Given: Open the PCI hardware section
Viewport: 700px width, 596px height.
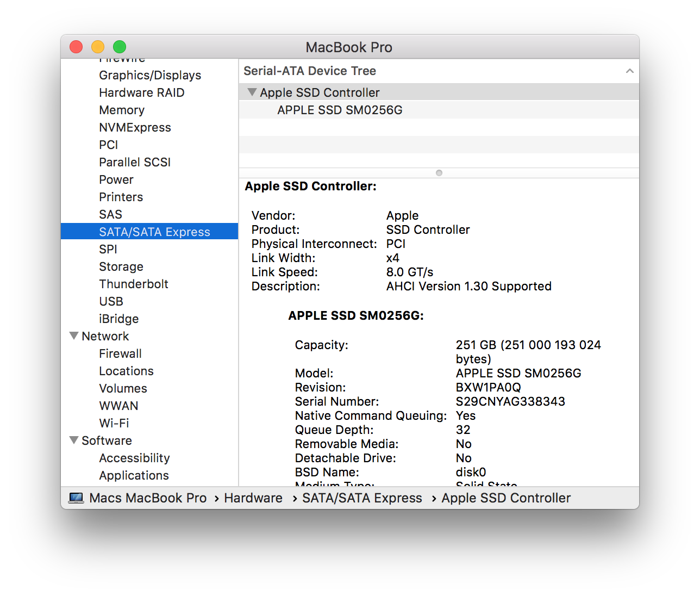Looking at the screenshot, I should (109, 145).
